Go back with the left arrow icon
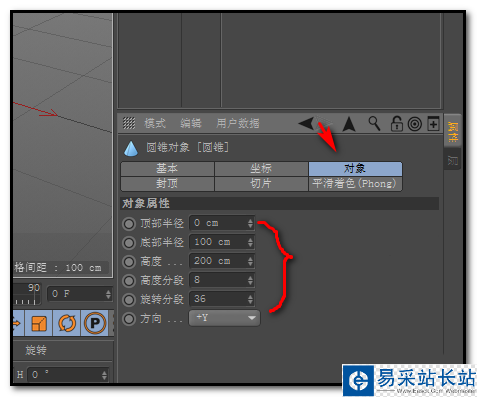477x397 pixels. point(306,123)
